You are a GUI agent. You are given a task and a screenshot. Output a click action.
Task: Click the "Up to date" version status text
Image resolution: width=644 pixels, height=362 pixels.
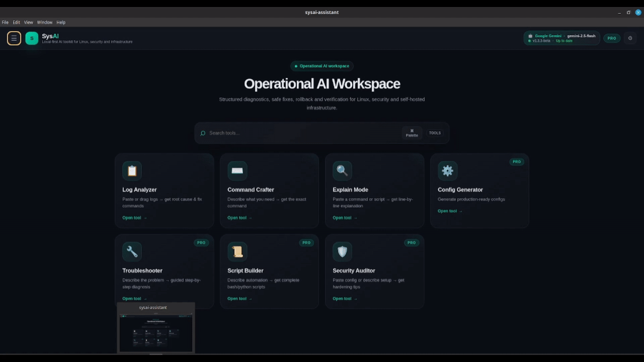[564, 41]
